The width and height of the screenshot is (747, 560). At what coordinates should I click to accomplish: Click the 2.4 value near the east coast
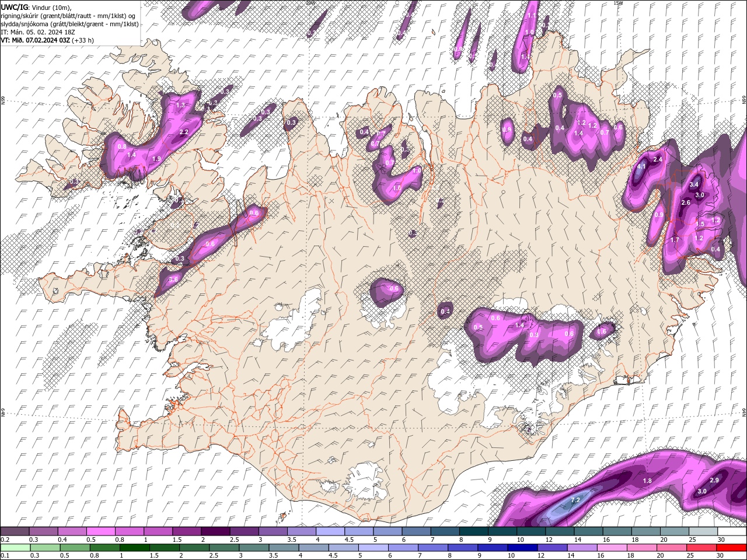click(658, 159)
